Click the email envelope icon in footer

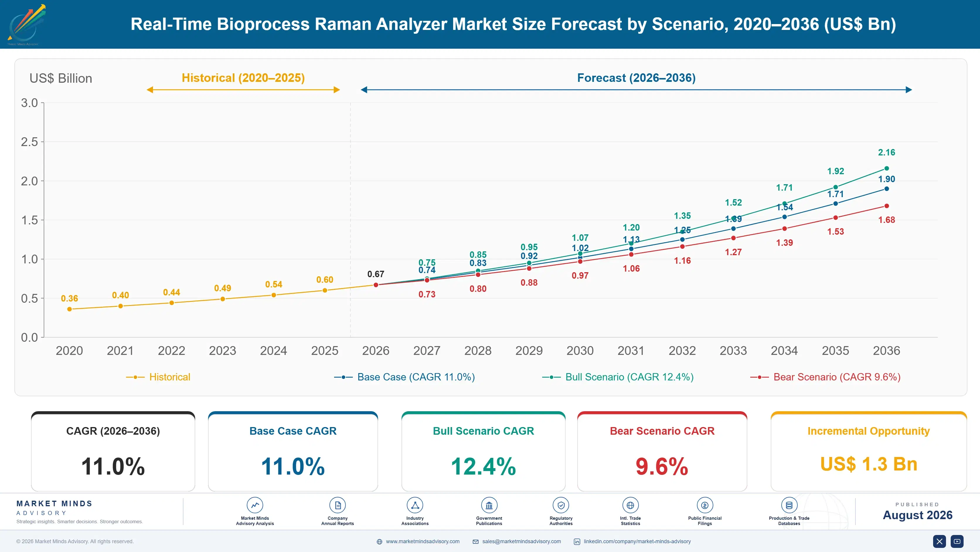476,541
